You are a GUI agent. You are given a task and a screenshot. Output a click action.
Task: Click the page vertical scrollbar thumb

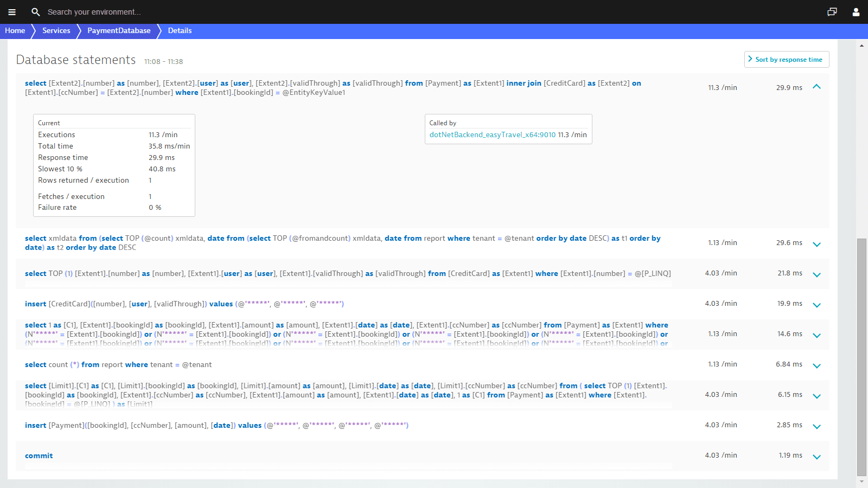pyautogui.click(x=861, y=357)
